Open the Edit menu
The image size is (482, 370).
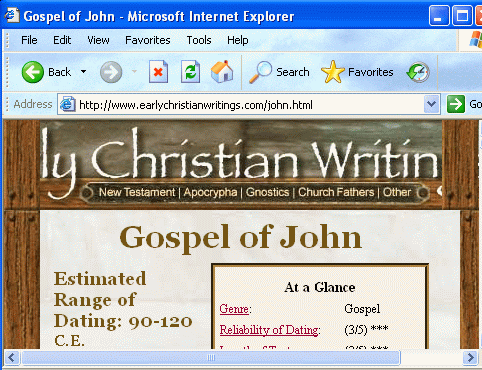click(62, 40)
